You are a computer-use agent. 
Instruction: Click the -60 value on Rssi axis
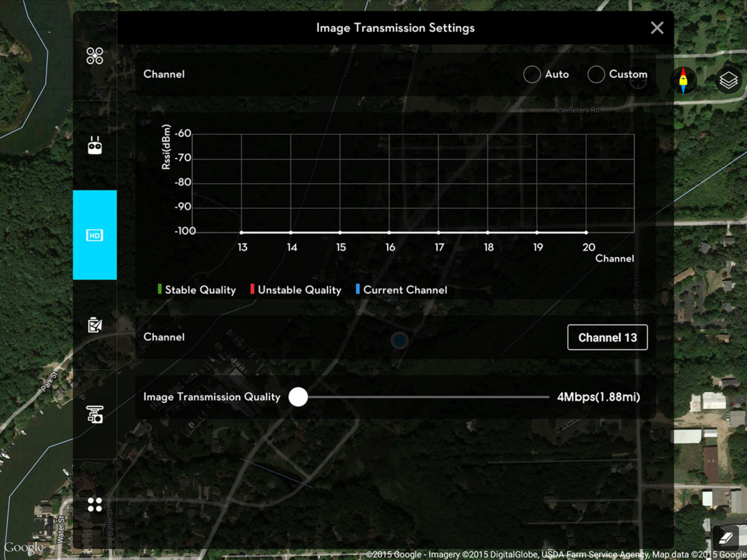182,134
